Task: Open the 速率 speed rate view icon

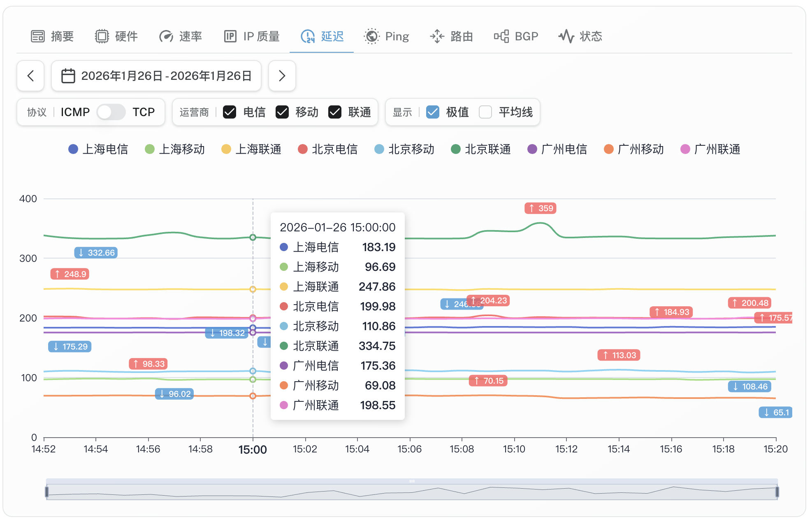Action: (165, 36)
